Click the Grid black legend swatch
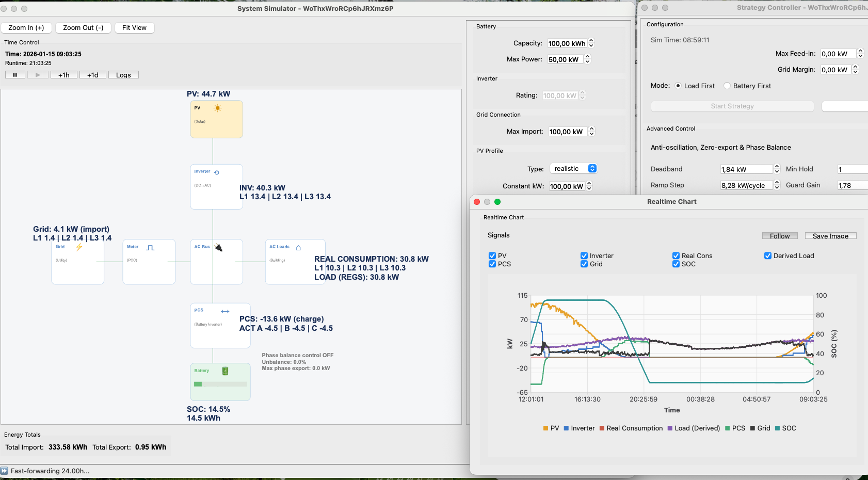868x480 pixels. [x=753, y=428]
